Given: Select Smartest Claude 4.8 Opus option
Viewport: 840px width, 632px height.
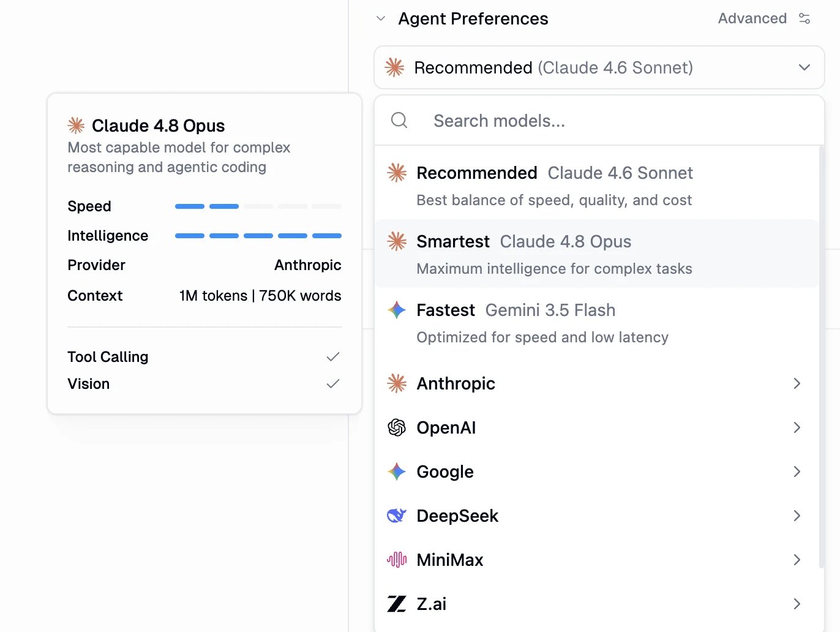Looking at the screenshot, I should tap(597, 254).
